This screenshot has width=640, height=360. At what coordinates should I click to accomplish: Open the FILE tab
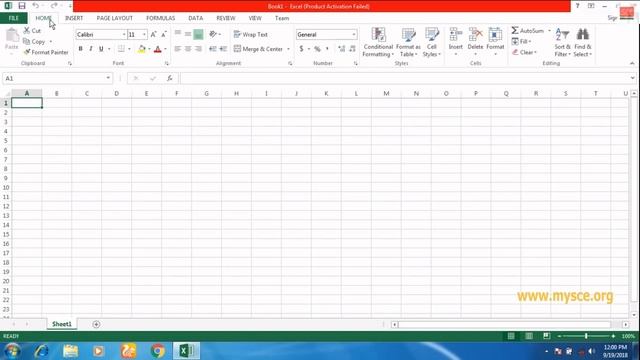pos(13,18)
